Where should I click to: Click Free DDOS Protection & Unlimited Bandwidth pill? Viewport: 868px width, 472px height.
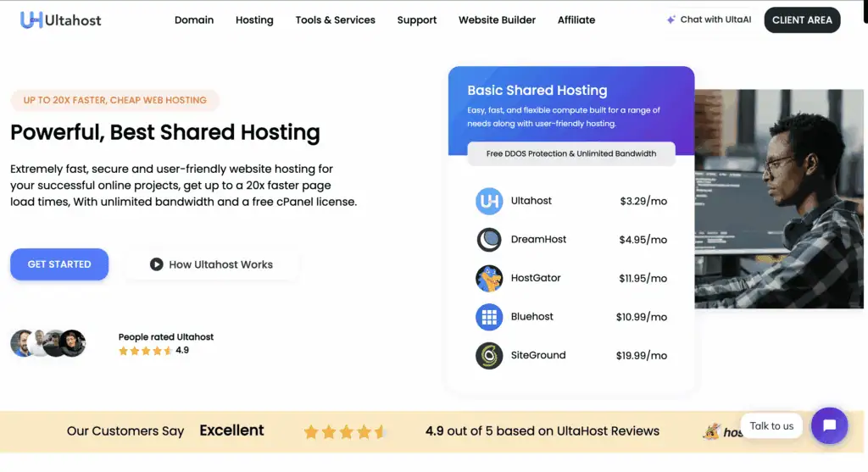click(571, 154)
